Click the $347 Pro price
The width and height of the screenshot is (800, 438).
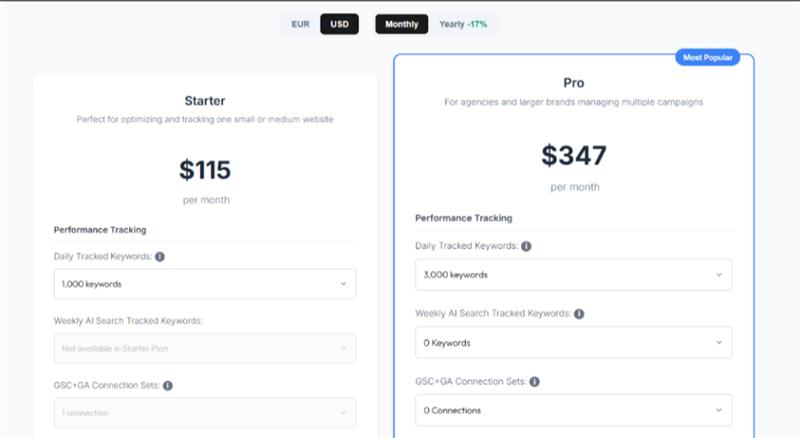click(574, 155)
